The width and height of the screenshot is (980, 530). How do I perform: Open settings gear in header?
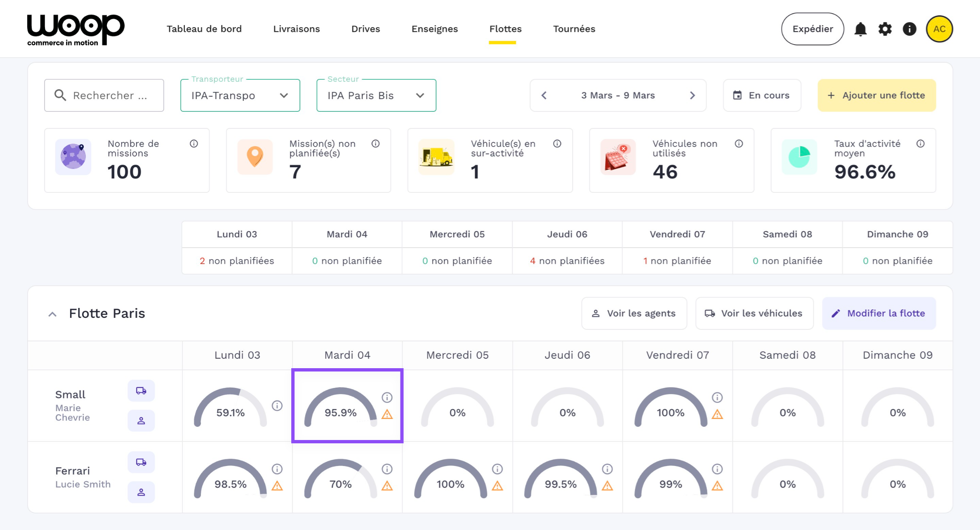885,29
